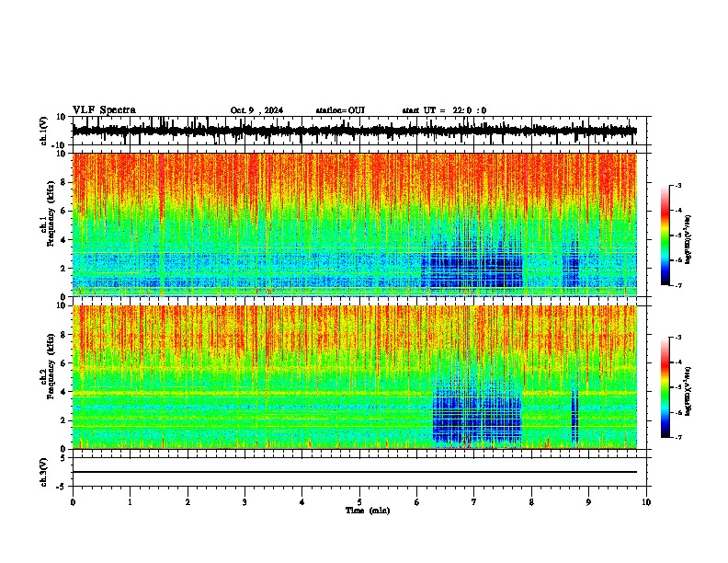Click the ch.2 "Frequency (kHz)" axis label
This screenshot has width=728, height=563.
(51, 366)
